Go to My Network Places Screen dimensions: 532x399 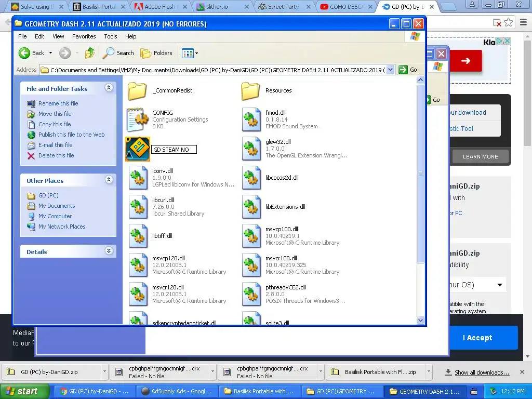(x=62, y=227)
